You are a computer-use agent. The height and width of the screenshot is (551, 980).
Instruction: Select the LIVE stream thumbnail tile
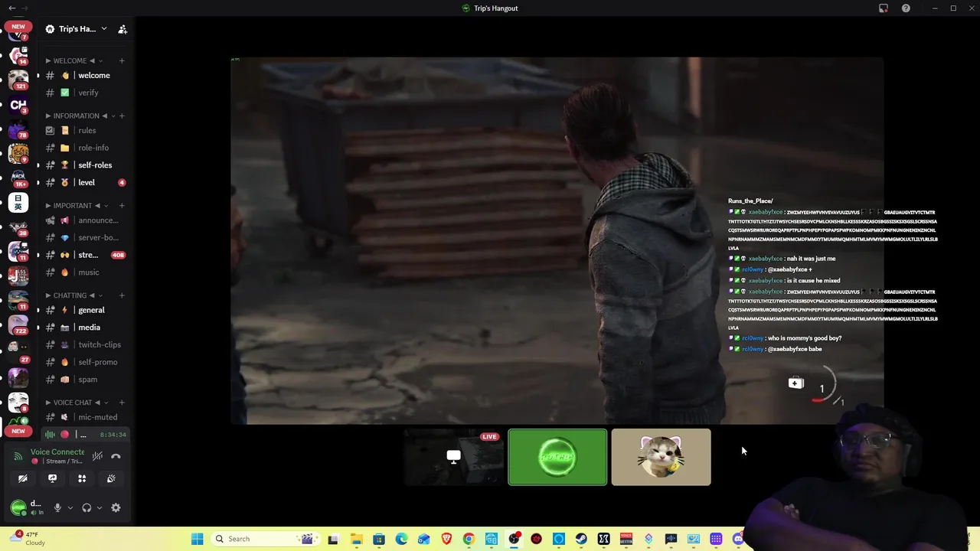click(x=453, y=457)
